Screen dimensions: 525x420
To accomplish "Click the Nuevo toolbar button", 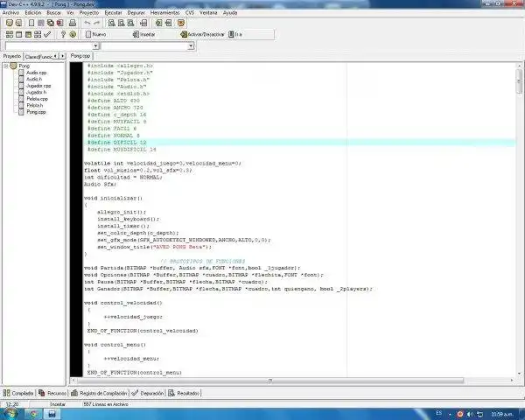I will pos(95,34).
